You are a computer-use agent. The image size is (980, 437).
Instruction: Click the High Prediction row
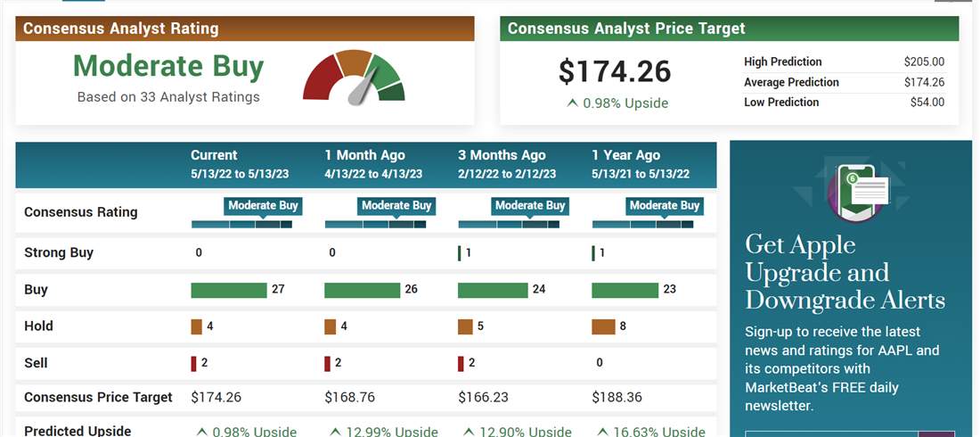[844, 62]
